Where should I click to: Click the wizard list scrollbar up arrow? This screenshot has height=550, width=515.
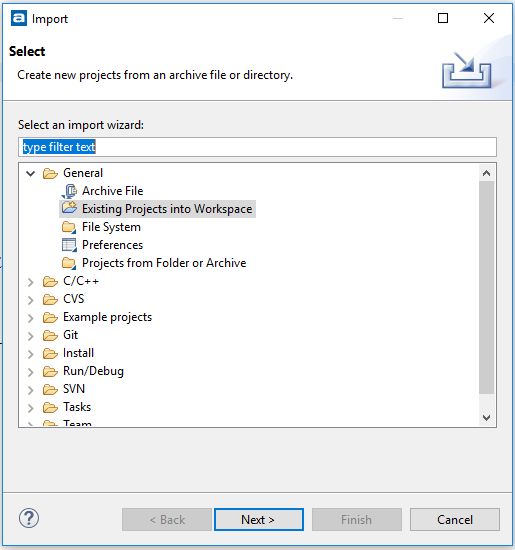(x=487, y=173)
